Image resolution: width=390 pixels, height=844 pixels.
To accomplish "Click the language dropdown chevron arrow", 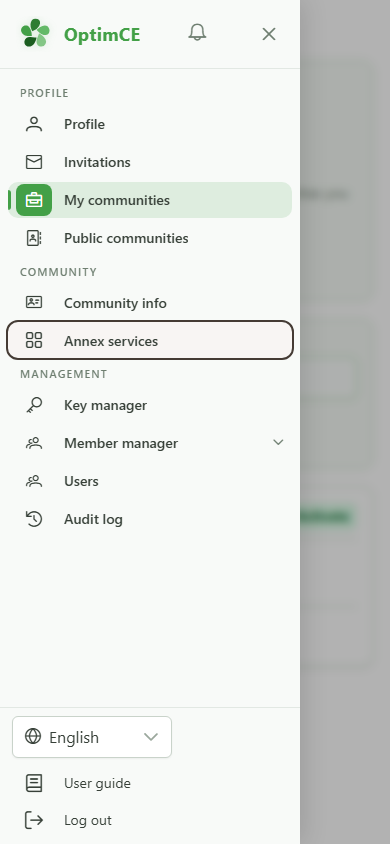I will (151, 737).
